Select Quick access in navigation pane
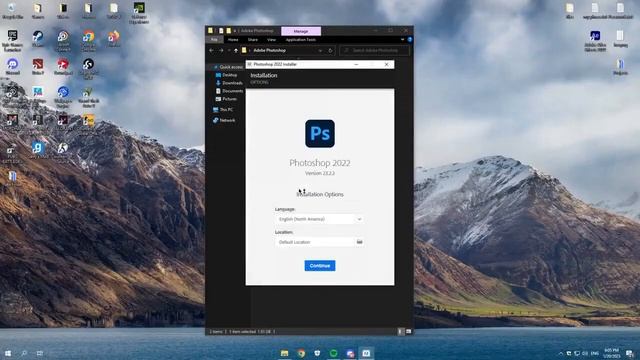Screen dimensions: 640x360 [228, 67]
